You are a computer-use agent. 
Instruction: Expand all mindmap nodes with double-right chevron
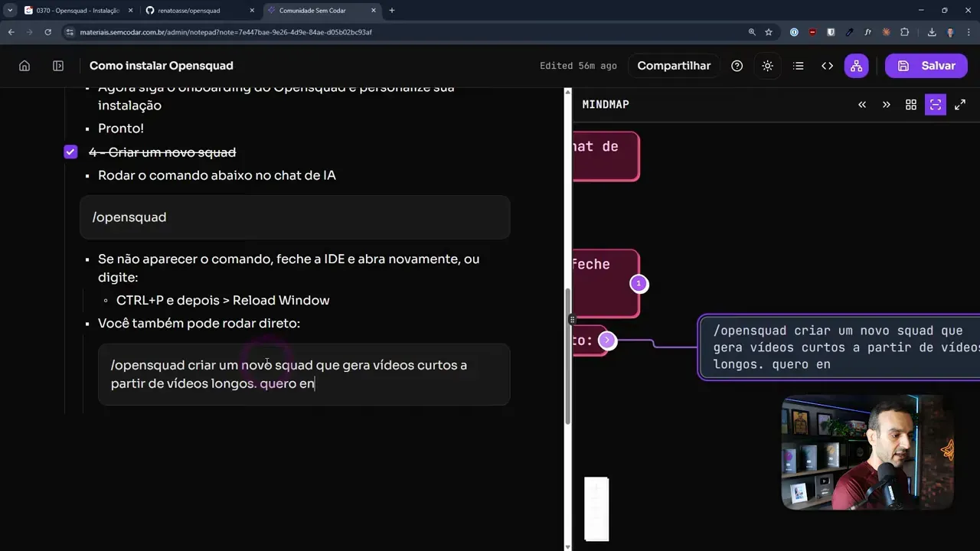coord(886,105)
